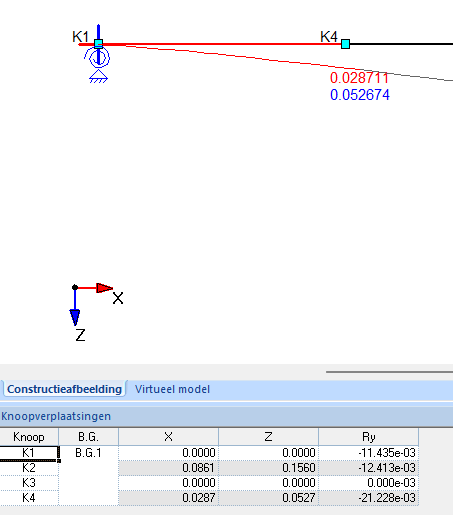This screenshot has height=515, width=453.
Task: Click the K1 node square marker
Action: tap(98, 44)
